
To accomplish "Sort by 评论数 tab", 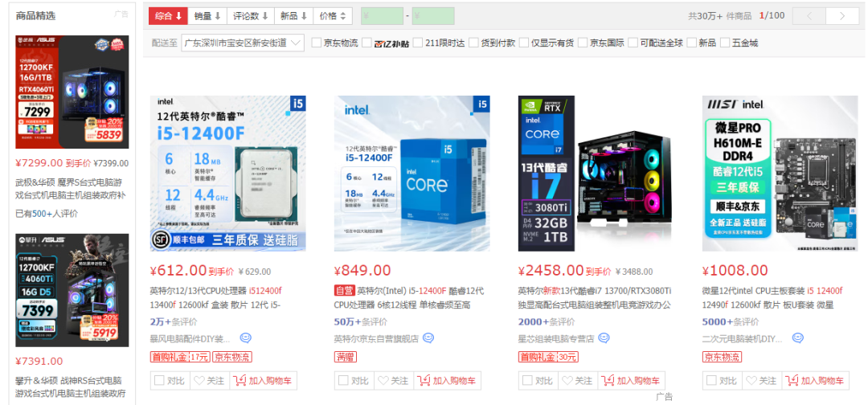I will (x=251, y=16).
